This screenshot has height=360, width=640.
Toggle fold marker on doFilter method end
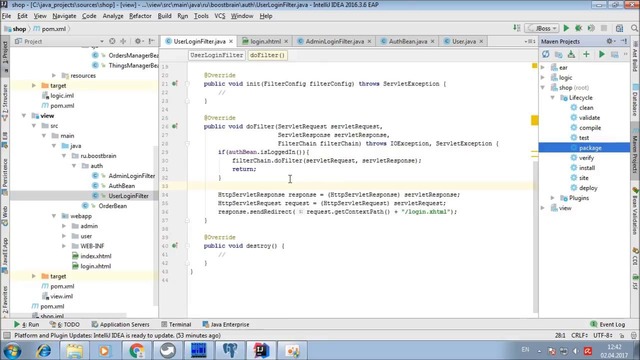click(187, 220)
